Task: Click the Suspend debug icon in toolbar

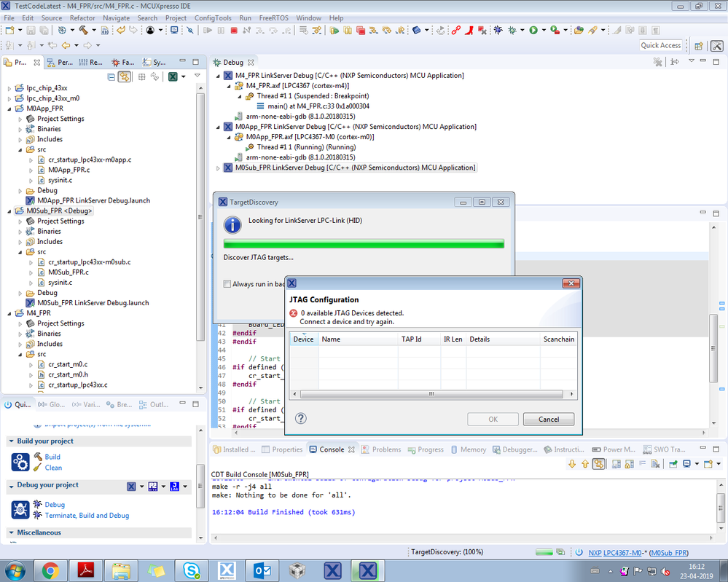Action: pos(221,30)
